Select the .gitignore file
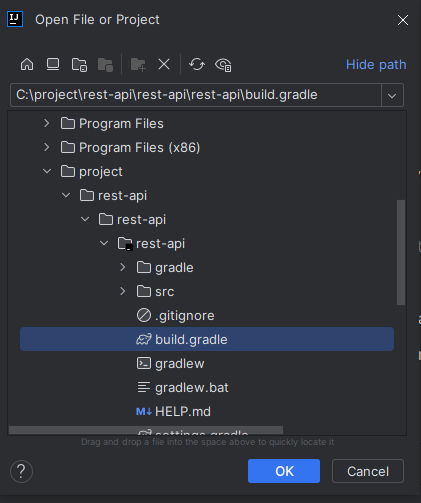Image resolution: width=421 pixels, height=503 pixels. [x=207, y=316]
